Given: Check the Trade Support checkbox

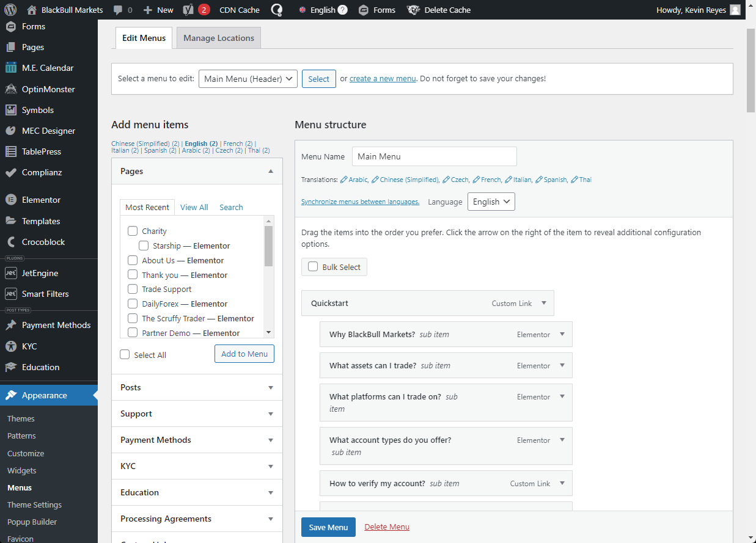Looking at the screenshot, I should tap(132, 289).
